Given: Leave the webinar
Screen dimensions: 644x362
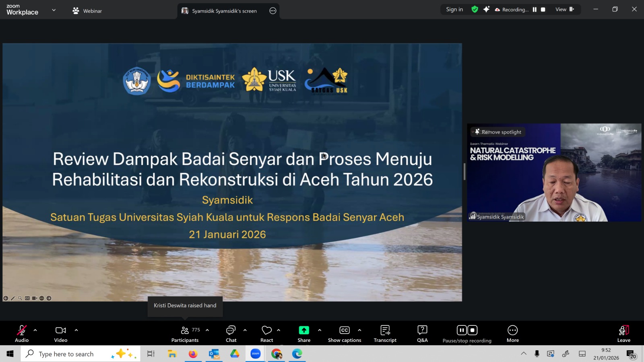Looking at the screenshot, I should pos(623,333).
